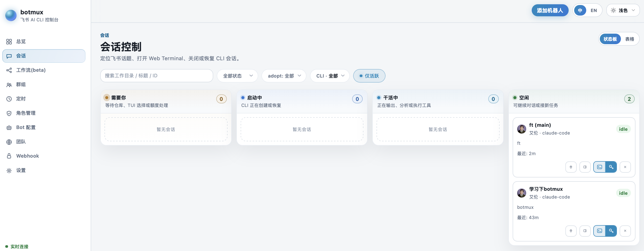This screenshot has height=251, width=644.
Task: Click the 学习下botmux session title
Action: (546, 189)
